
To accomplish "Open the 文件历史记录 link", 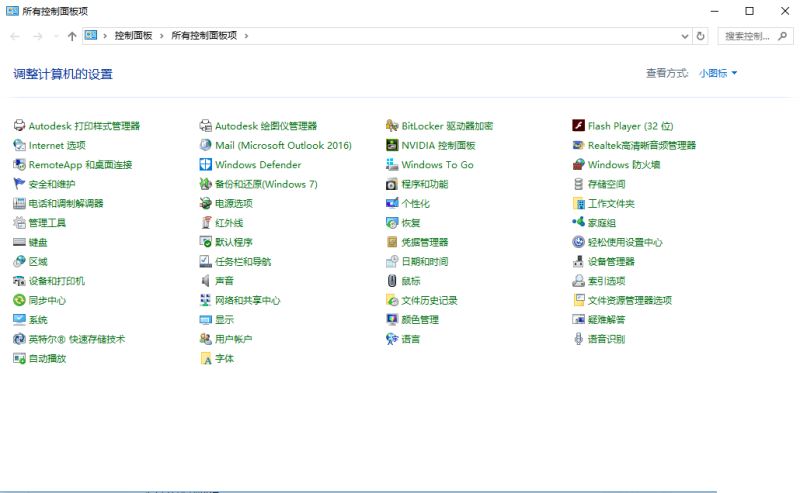I will click(x=429, y=300).
